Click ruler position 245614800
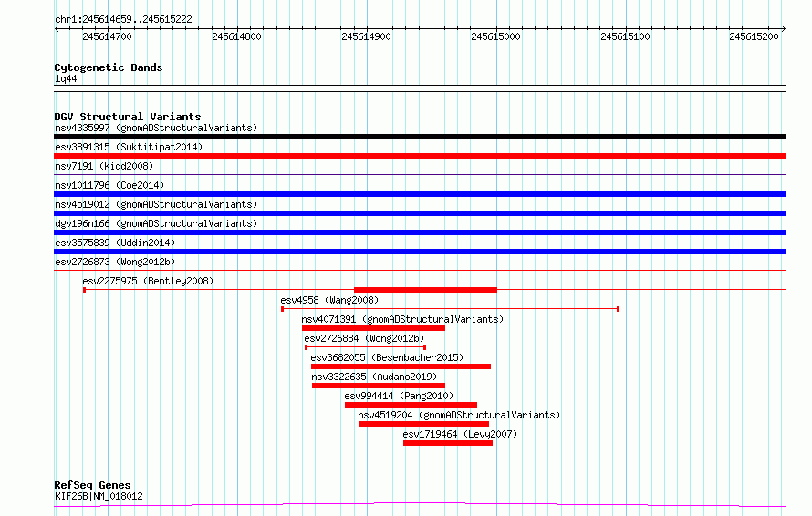 click(236, 36)
